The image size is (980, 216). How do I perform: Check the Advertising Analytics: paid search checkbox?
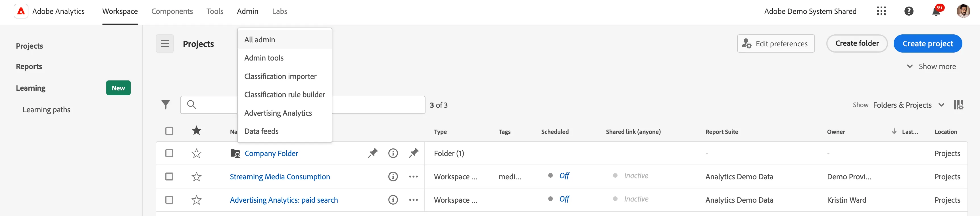[169, 200]
